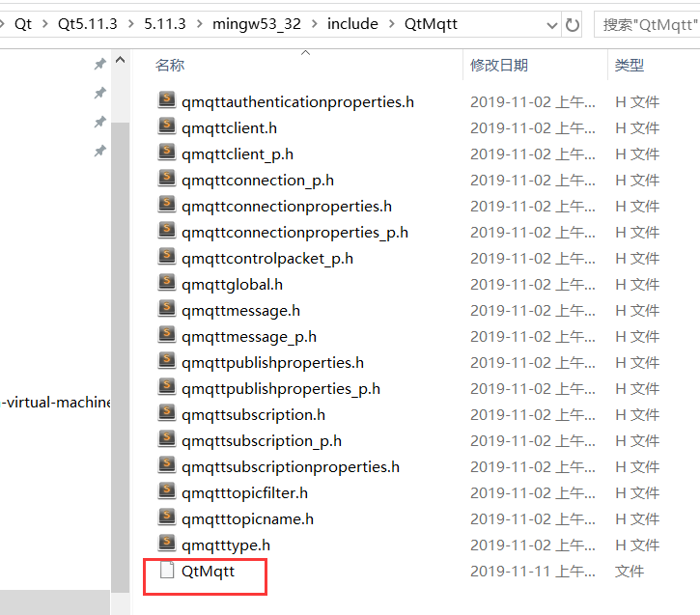
Task: Select the file named qmqttglobal.h
Action: pyautogui.click(x=232, y=285)
